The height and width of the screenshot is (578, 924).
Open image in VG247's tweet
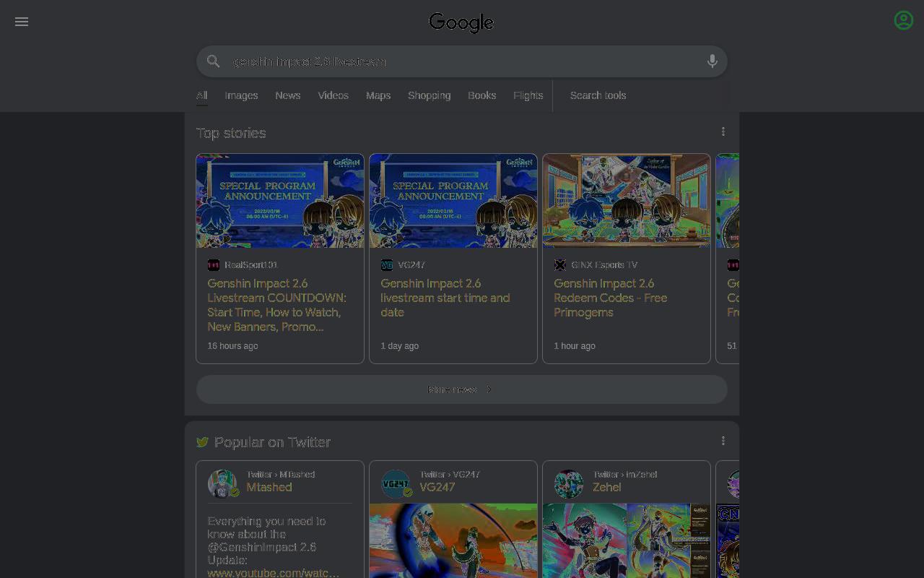point(453,540)
